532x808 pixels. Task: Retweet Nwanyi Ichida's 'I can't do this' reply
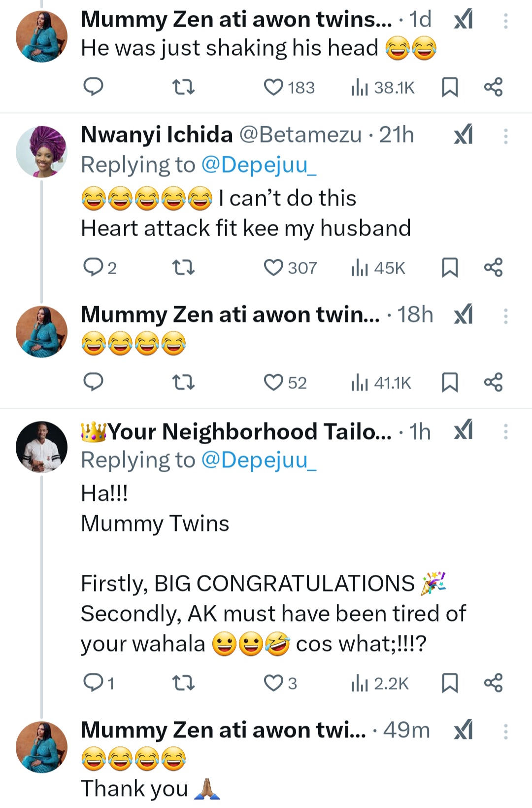point(183,268)
